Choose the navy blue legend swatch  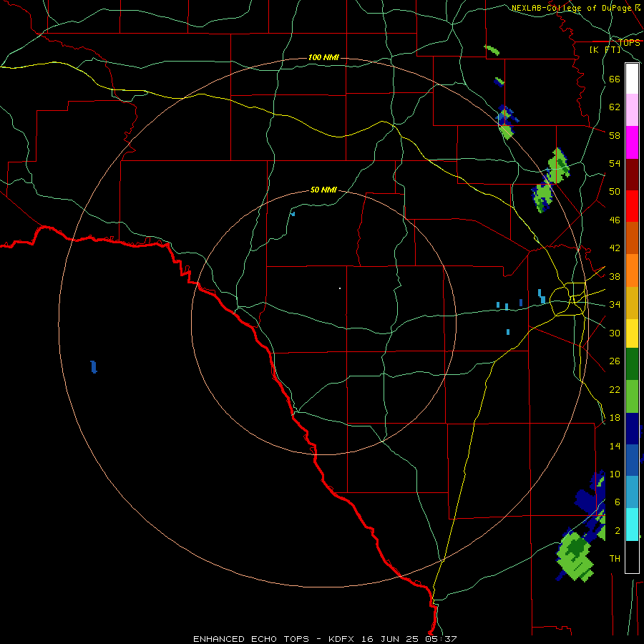tap(632, 429)
